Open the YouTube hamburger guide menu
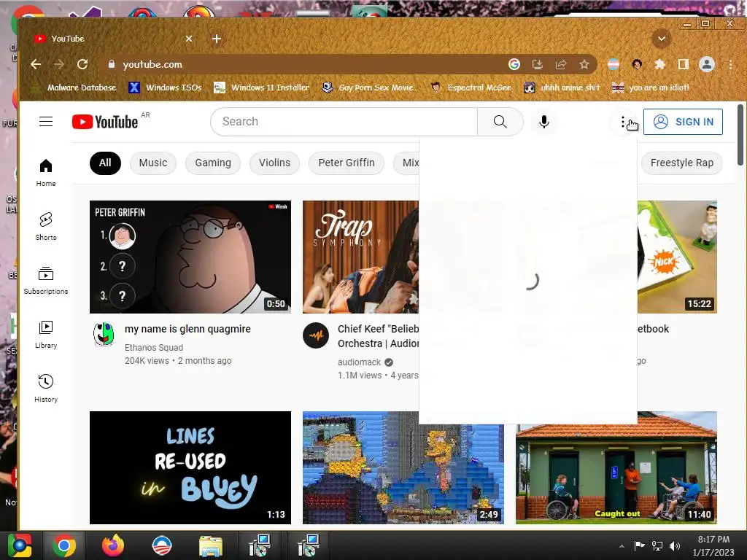 (x=46, y=122)
